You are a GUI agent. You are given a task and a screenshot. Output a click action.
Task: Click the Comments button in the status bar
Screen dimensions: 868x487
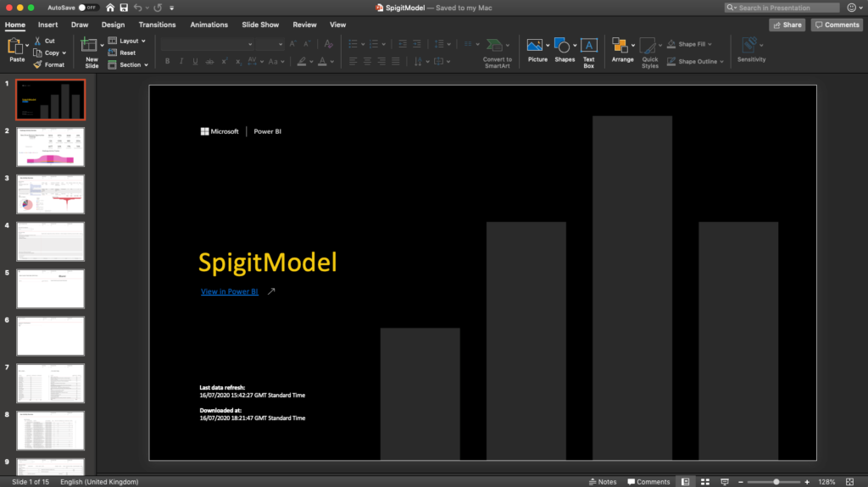click(648, 482)
